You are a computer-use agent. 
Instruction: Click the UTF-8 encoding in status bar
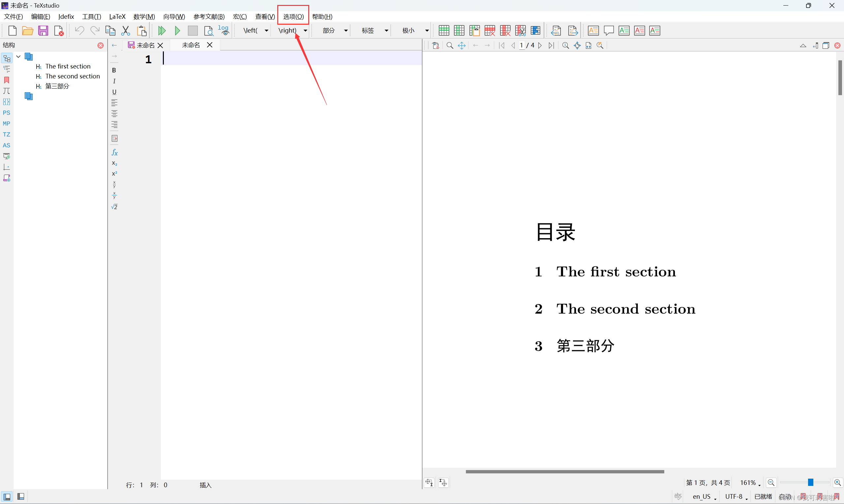tap(734, 496)
